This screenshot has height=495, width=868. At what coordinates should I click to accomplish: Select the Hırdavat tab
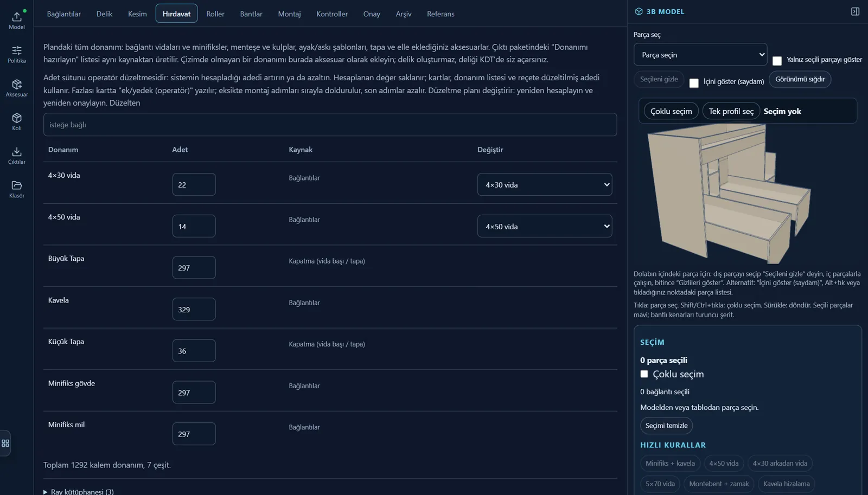point(176,14)
